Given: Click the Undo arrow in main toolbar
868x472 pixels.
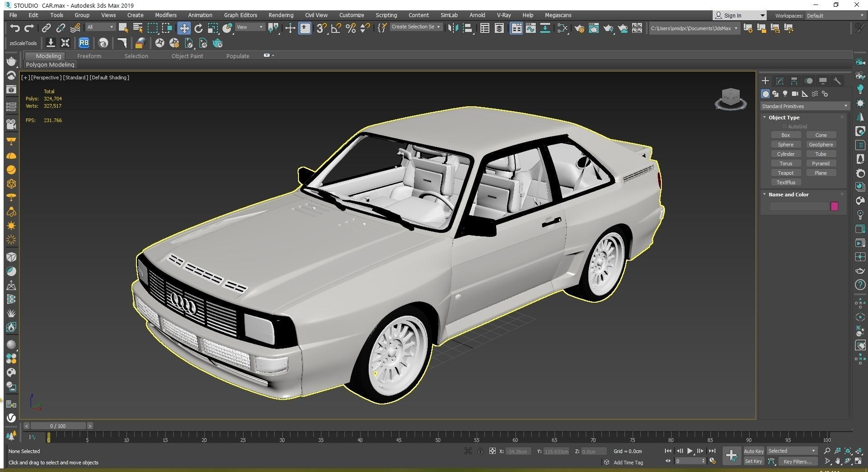Looking at the screenshot, I should point(14,28).
